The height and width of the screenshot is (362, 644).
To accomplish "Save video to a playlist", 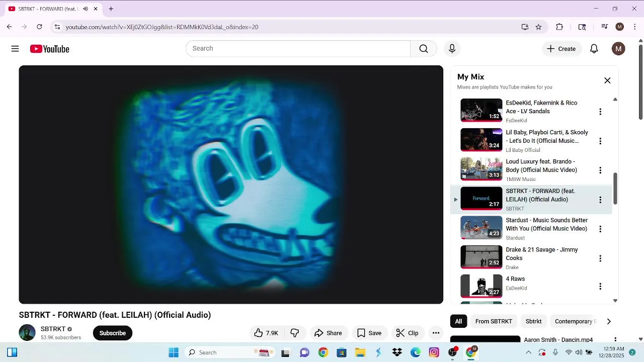I will click(369, 333).
